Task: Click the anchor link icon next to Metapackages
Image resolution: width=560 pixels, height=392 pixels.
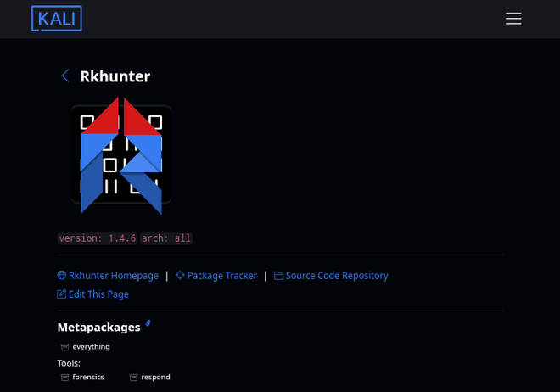Action: point(148,323)
